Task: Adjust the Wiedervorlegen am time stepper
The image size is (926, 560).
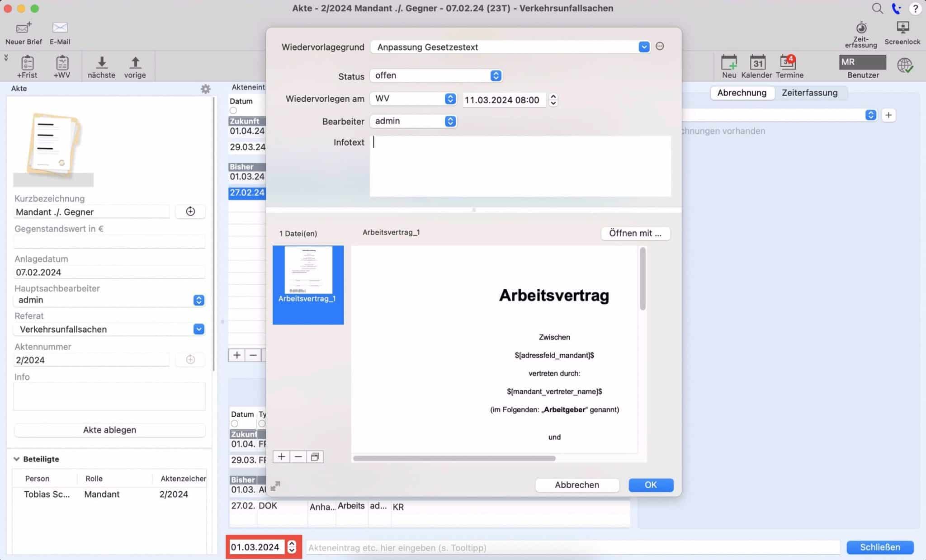Action: (x=553, y=100)
